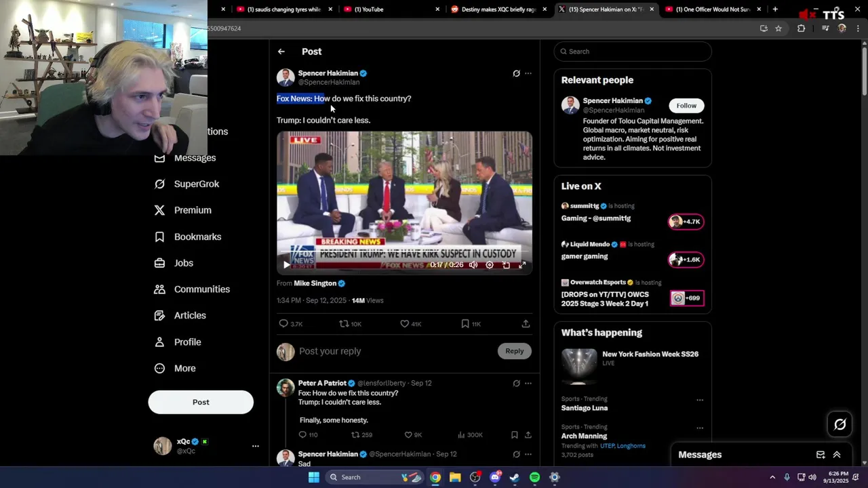The height and width of the screenshot is (488, 868).
Task: Focus the Post your reply field
Action: (x=395, y=351)
